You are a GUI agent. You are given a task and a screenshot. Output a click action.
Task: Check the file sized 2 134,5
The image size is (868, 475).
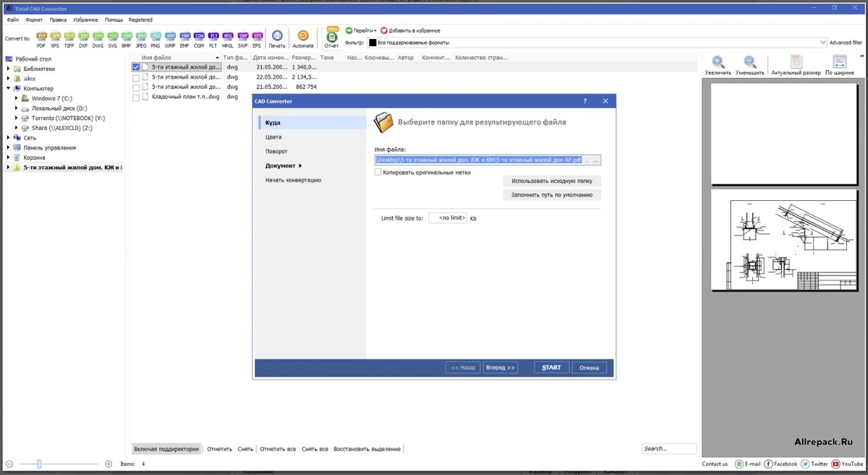point(136,77)
